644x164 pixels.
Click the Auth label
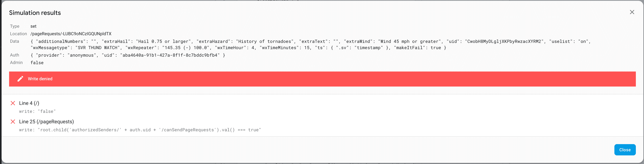coord(15,55)
